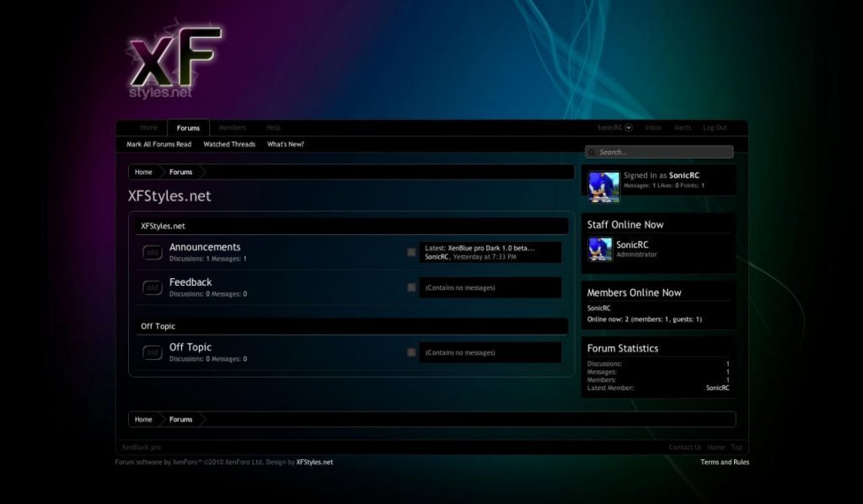
Task: Open the Announcements forum
Action: tap(205, 247)
